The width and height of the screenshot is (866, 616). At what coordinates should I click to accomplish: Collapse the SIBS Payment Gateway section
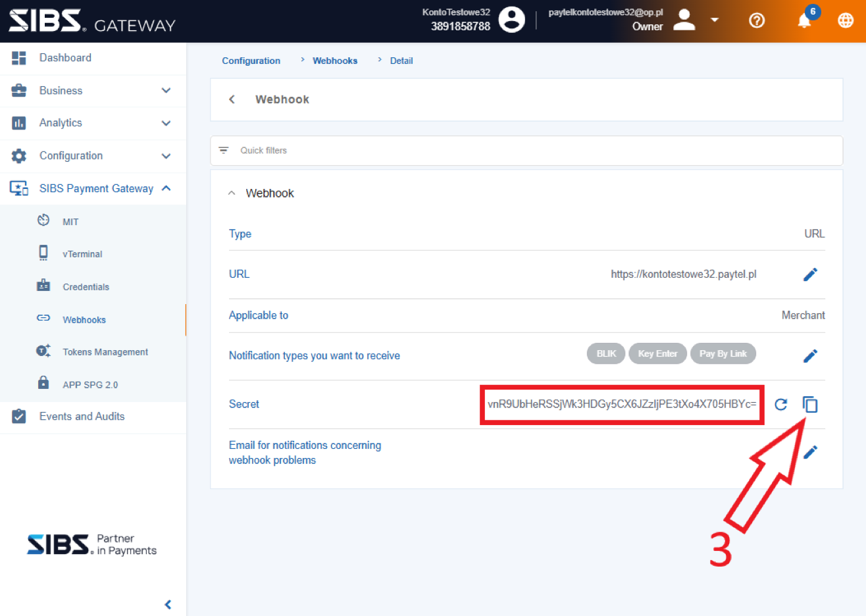tap(166, 188)
